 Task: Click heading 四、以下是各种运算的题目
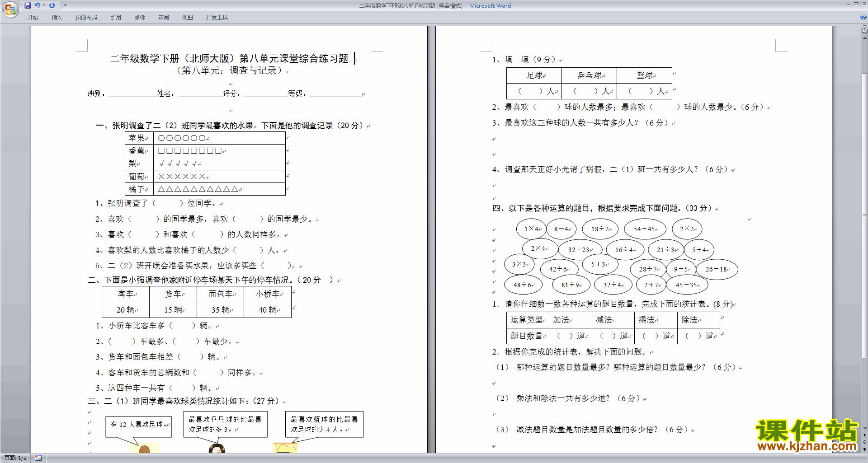click(602, 208)
